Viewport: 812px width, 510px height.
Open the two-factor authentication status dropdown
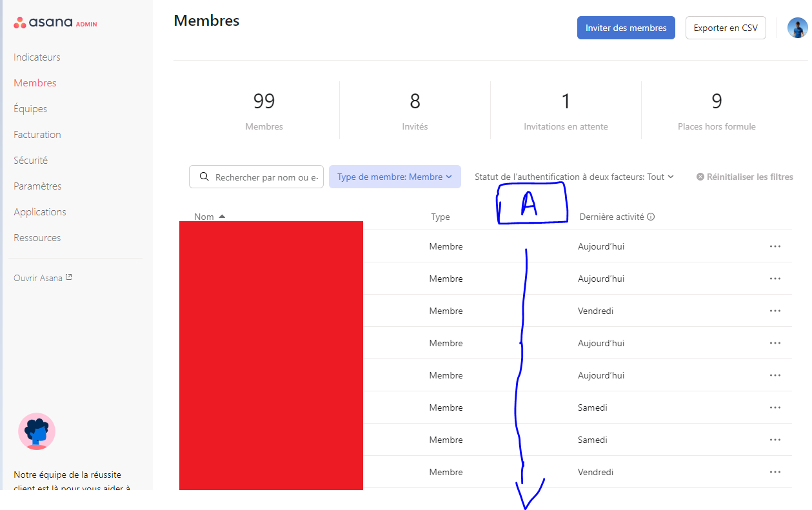pyautogui.click(x=574, y=177)
